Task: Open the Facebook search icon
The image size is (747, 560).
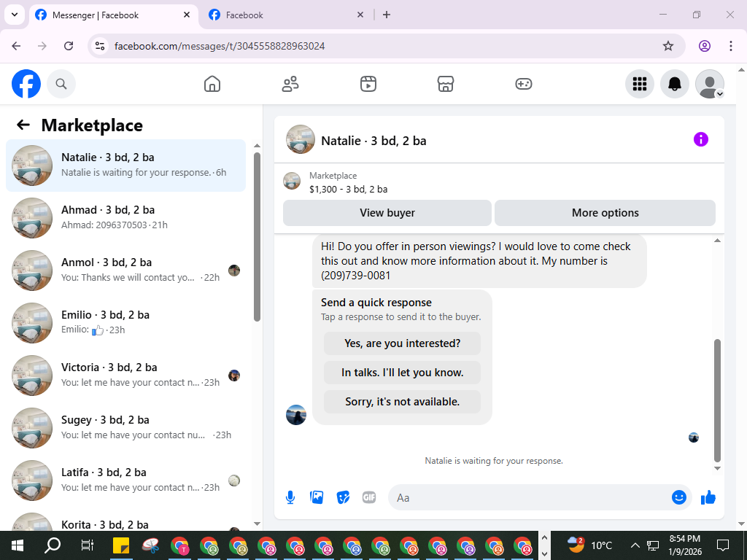Action: coord(61,84)
